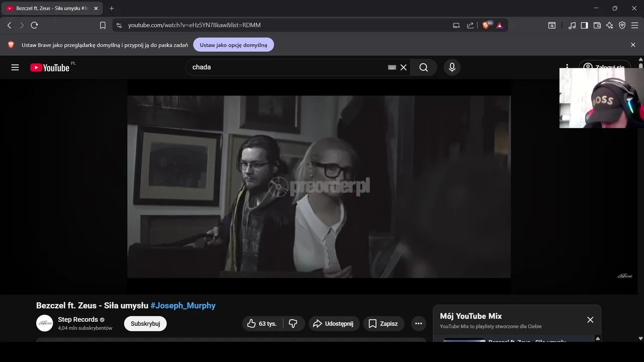Click the 4,04 mln subskrybentów text
This screenshot has height=362, width=644.
click(x=85, y=328)
